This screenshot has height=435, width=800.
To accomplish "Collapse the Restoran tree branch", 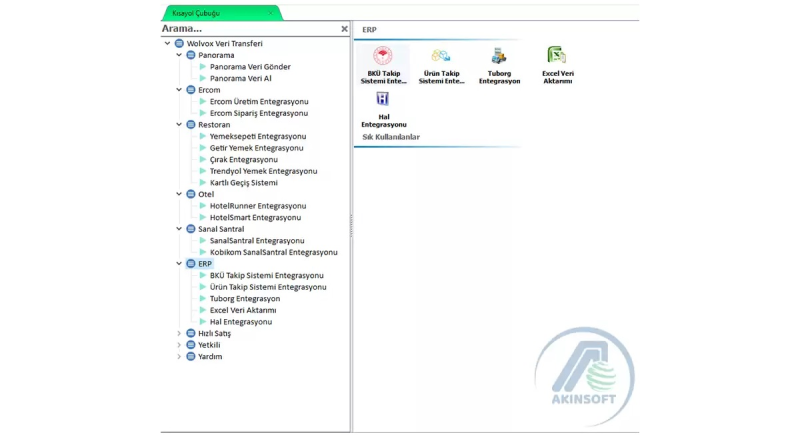I will [x=179, y=124].
